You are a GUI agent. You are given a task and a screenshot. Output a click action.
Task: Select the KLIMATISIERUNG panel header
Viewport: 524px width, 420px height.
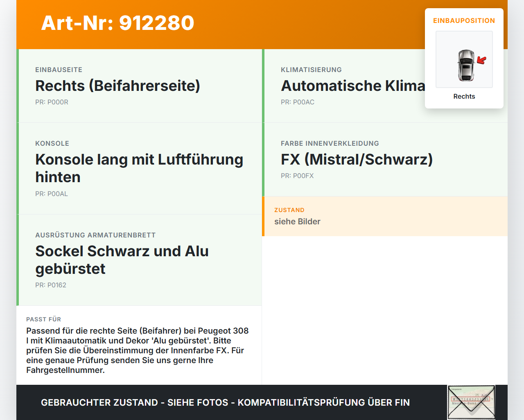point(311,70)
